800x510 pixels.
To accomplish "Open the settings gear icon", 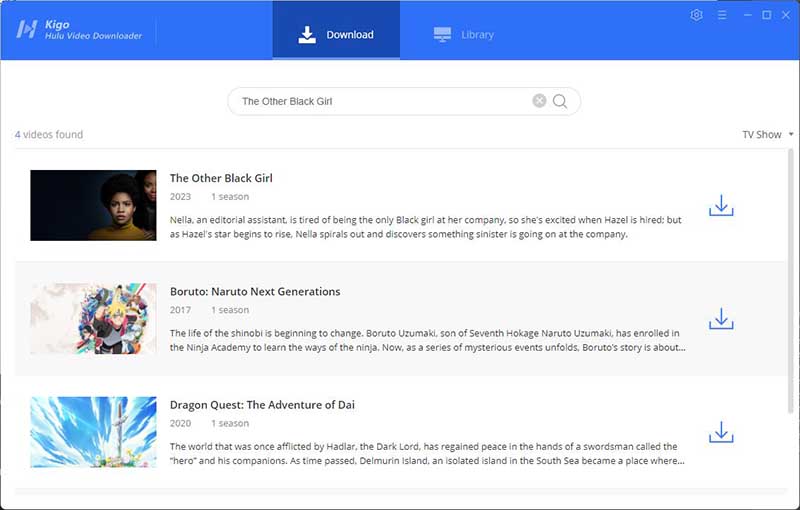I will [x=696, y=15].
